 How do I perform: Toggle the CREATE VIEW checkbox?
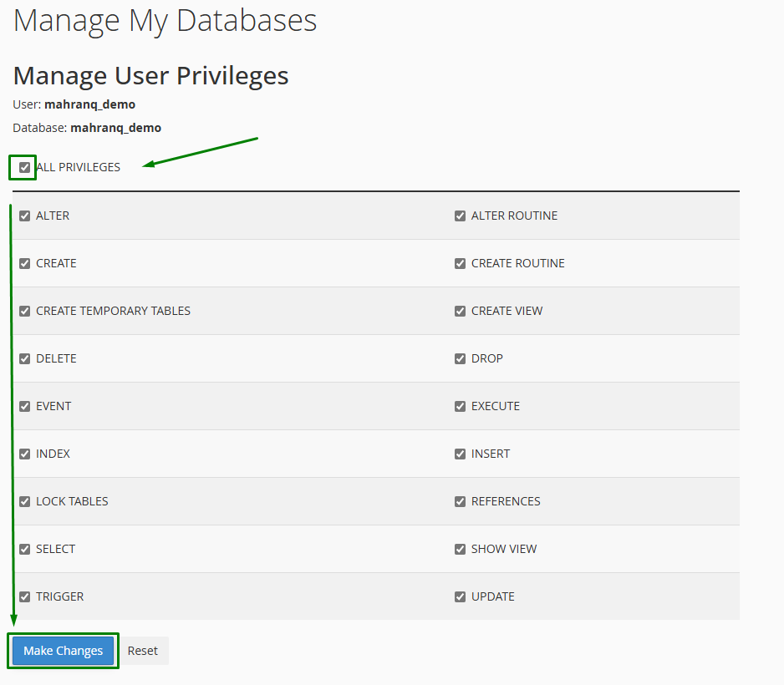pyautogui.click(x=460, y=311)
